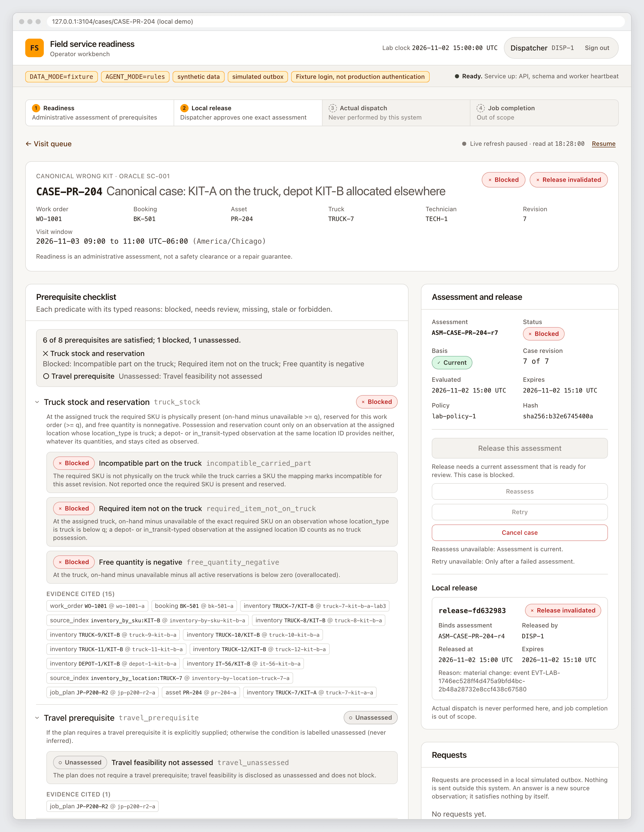Image resolution: width=644 pixels, height=832 pixels.
Task: Click the Cancel case button
Action: 520,533
